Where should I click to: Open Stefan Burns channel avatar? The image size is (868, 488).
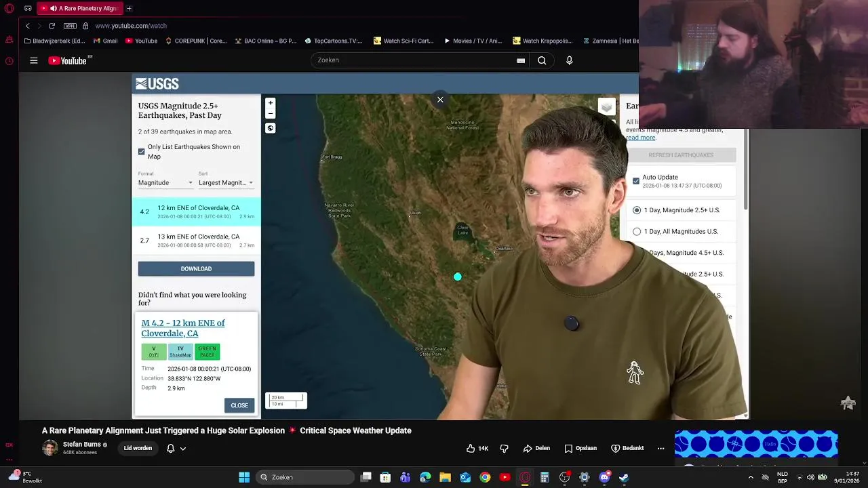pyautogui.click(x=50, y=448)
